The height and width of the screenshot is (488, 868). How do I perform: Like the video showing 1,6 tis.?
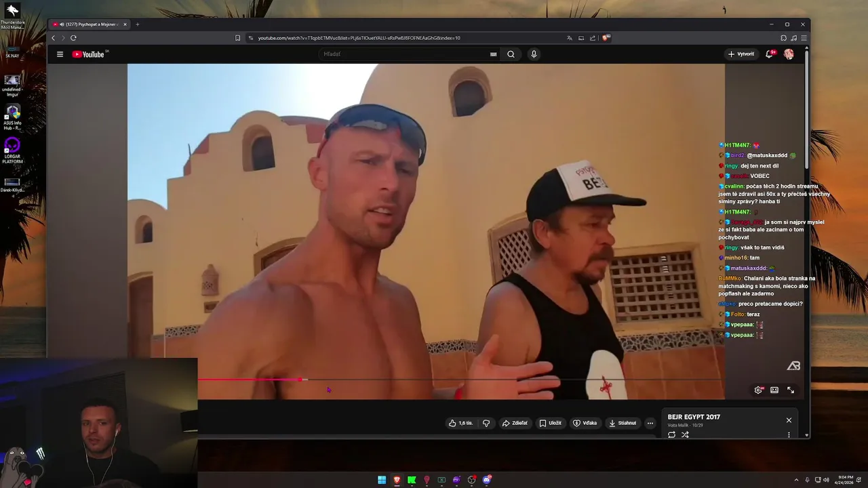[460, 423]
